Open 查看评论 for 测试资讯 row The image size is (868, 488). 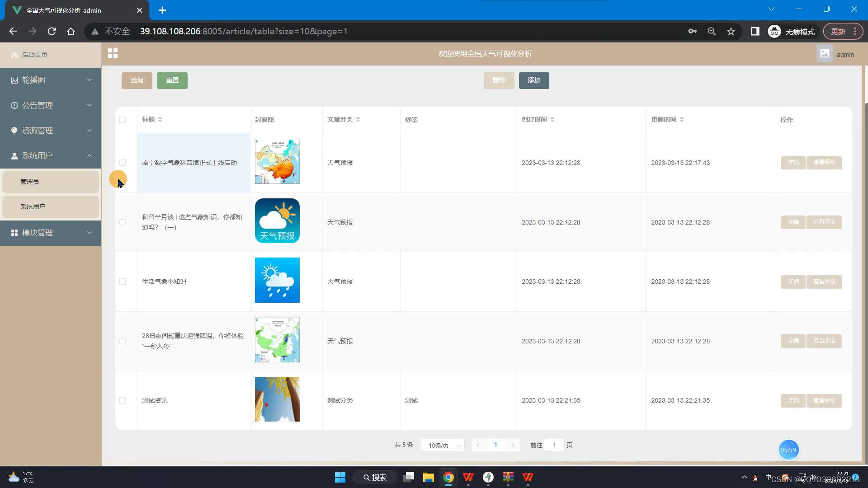tap(824, 400)
